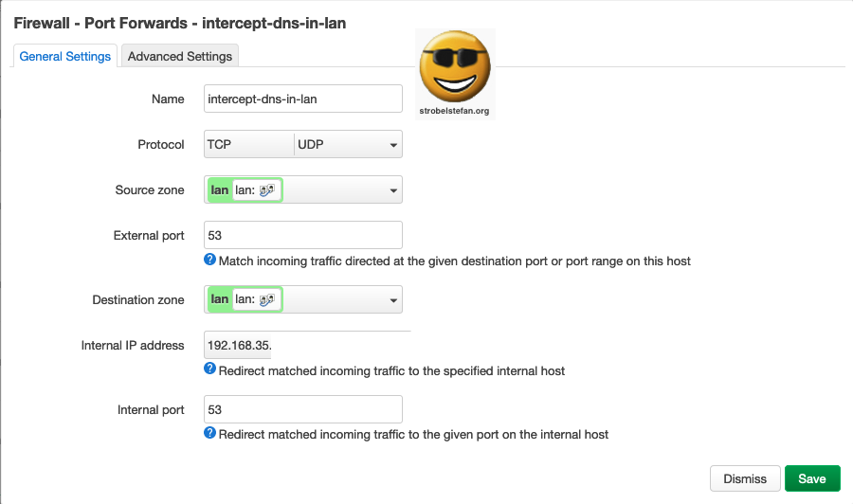Open the Destination zone dropdown arrow
The image size is (853, 504).
(392, 300)
